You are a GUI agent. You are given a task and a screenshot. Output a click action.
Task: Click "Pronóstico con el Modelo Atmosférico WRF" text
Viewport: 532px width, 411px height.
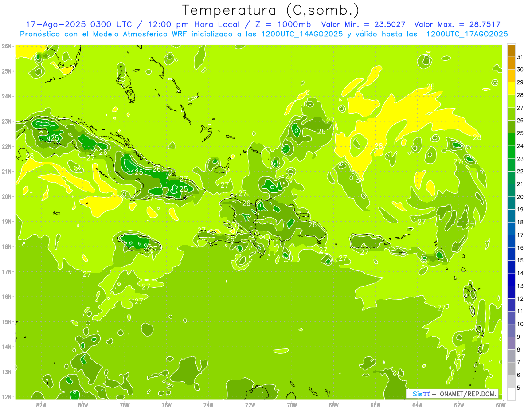pyautogui.click(x=105, y=34)
